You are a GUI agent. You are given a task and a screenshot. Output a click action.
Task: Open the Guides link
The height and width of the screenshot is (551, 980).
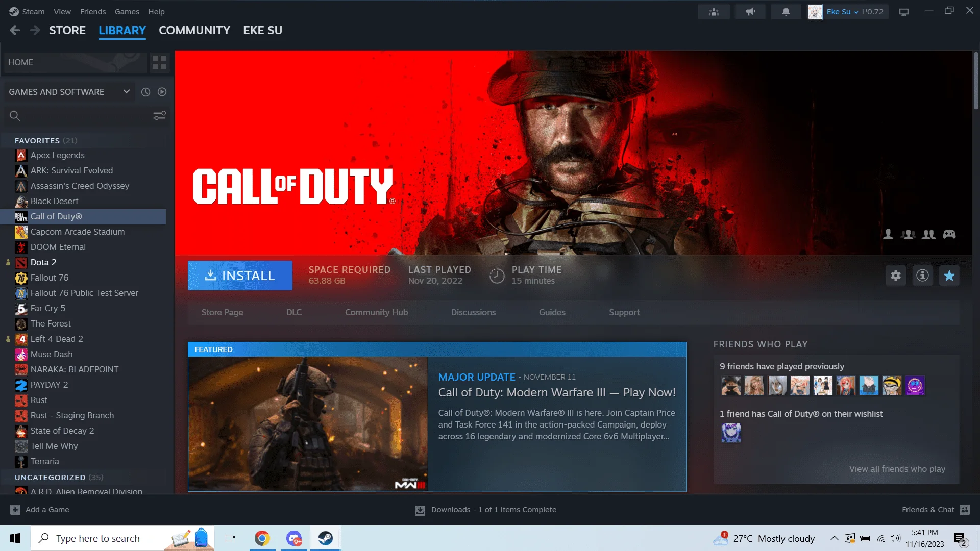(x=552, y=312)
